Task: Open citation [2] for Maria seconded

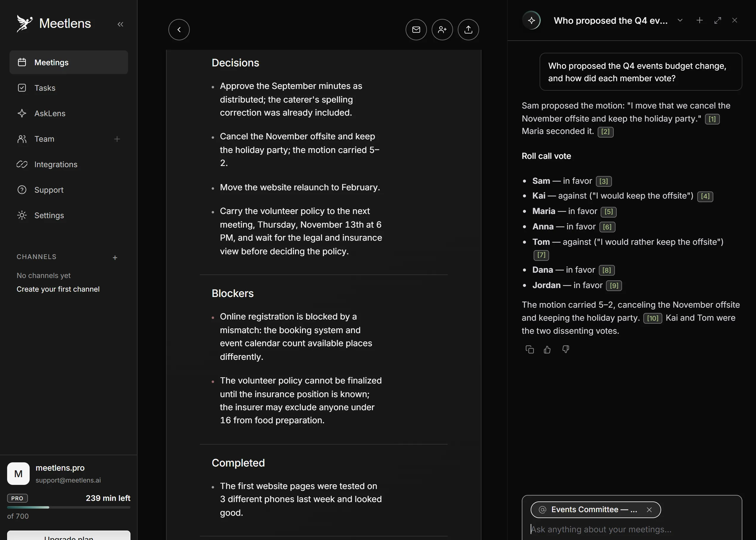Action: coord(605,132)
